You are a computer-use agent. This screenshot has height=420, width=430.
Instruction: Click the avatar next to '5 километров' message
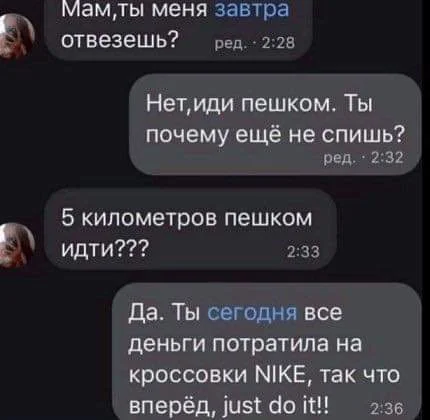[x=17, y=245]
